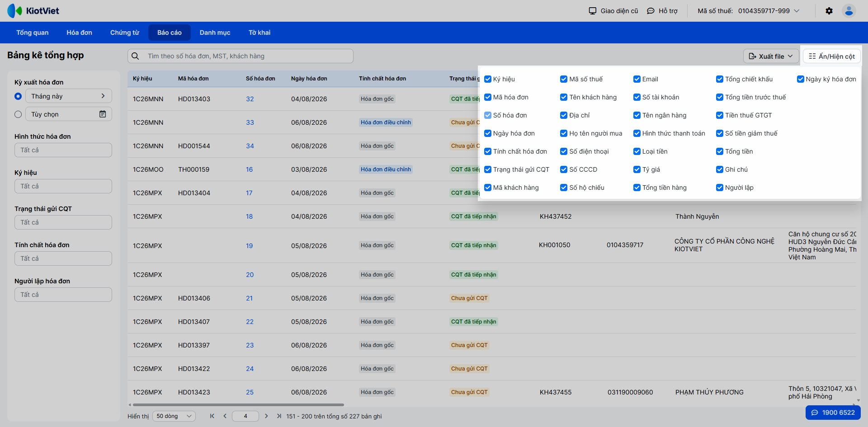Switch to the Hóa đơn tab

click(80, 33)
